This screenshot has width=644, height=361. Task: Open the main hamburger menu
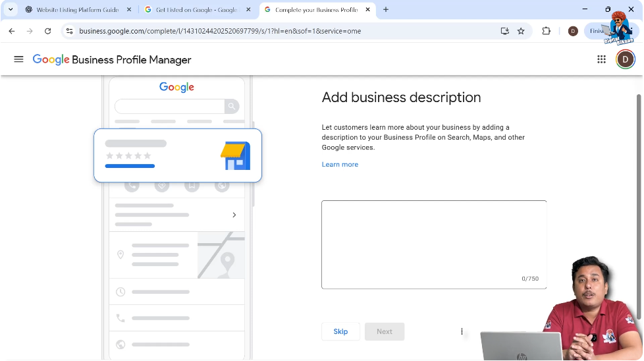(x=18, y=59)
